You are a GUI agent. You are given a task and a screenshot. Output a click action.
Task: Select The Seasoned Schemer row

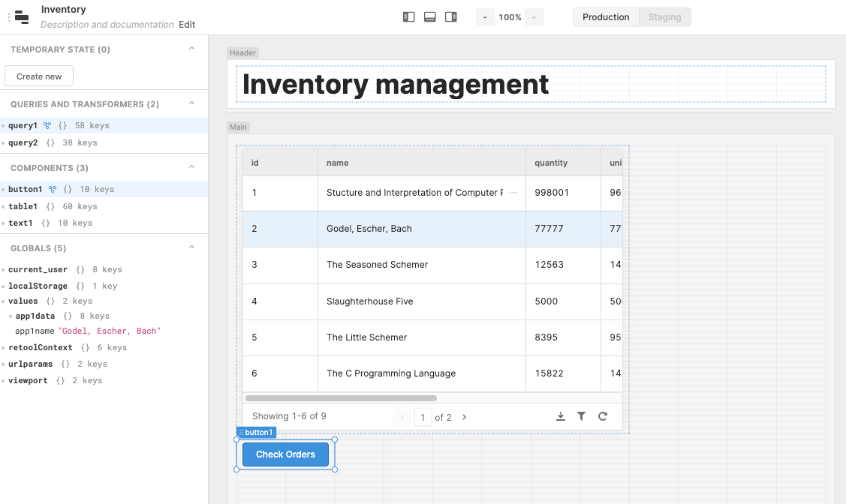point(432,265)
